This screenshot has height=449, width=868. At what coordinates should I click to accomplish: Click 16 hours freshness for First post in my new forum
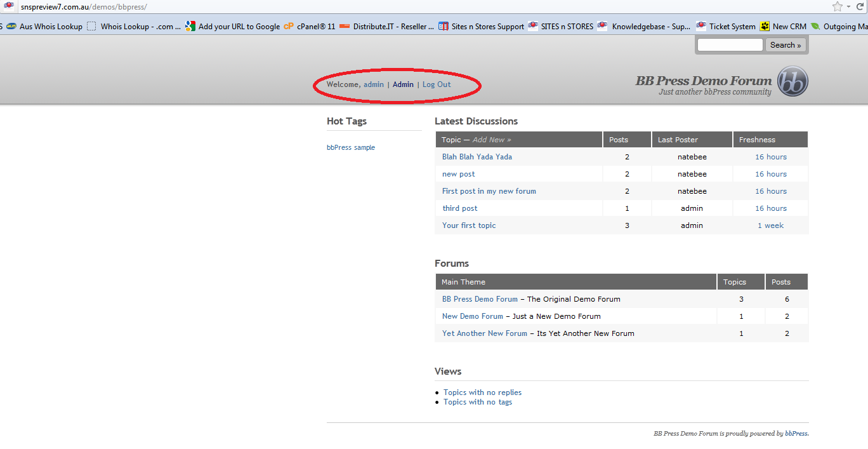[771, 191]
